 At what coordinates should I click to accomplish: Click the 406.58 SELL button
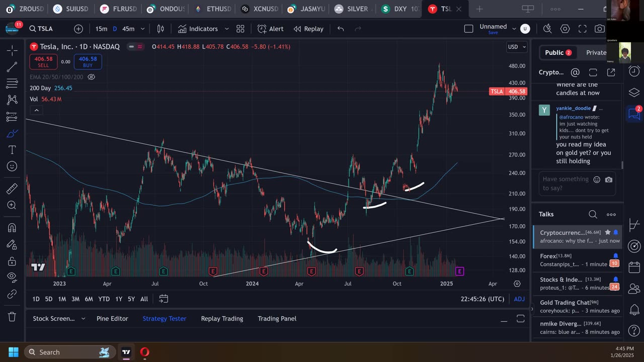[43, 62]
